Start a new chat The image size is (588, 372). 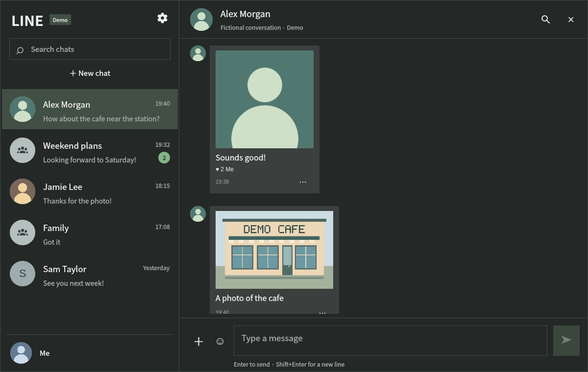[90, 73]
